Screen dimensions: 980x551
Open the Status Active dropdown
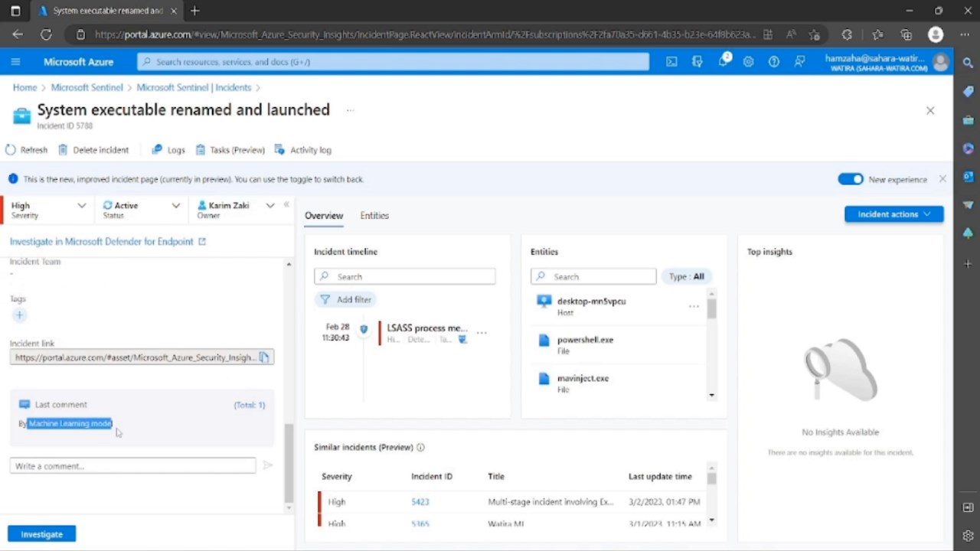[x=142, y=210]
